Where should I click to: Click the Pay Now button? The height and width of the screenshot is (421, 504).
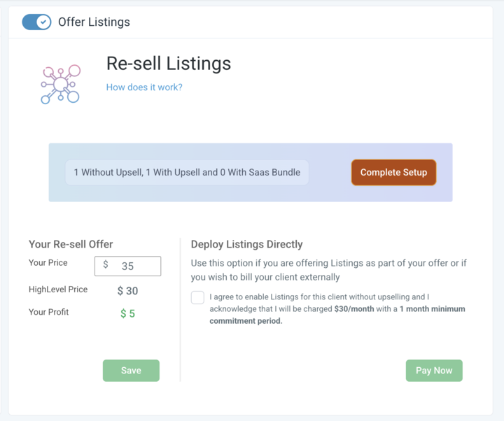[x=434, y=371]
